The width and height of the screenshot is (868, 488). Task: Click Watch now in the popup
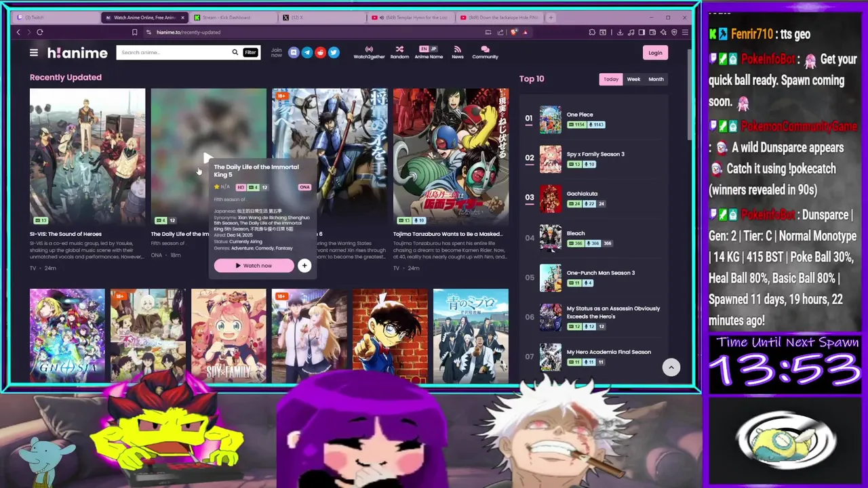click(254, 266)
